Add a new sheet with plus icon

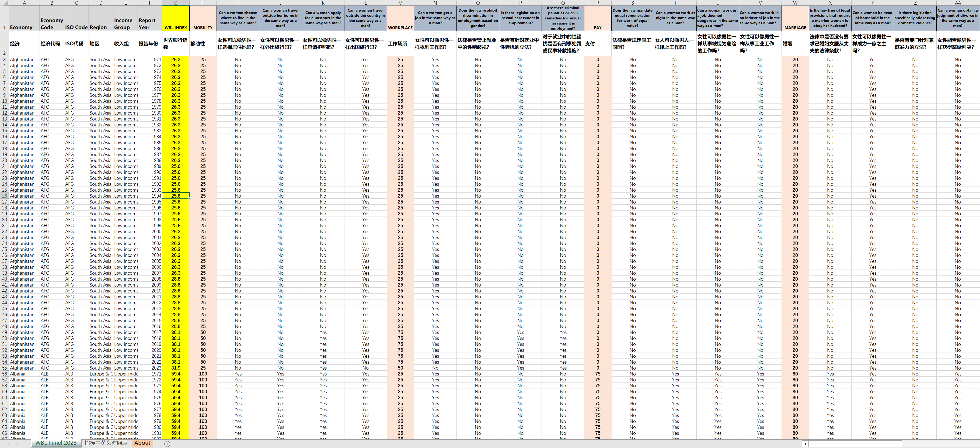coord(167,444)
